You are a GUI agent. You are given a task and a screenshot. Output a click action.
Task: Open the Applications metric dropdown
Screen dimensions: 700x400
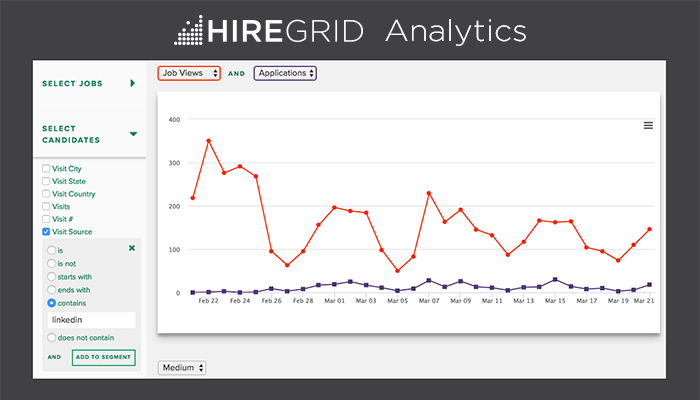tap(285, 73)
